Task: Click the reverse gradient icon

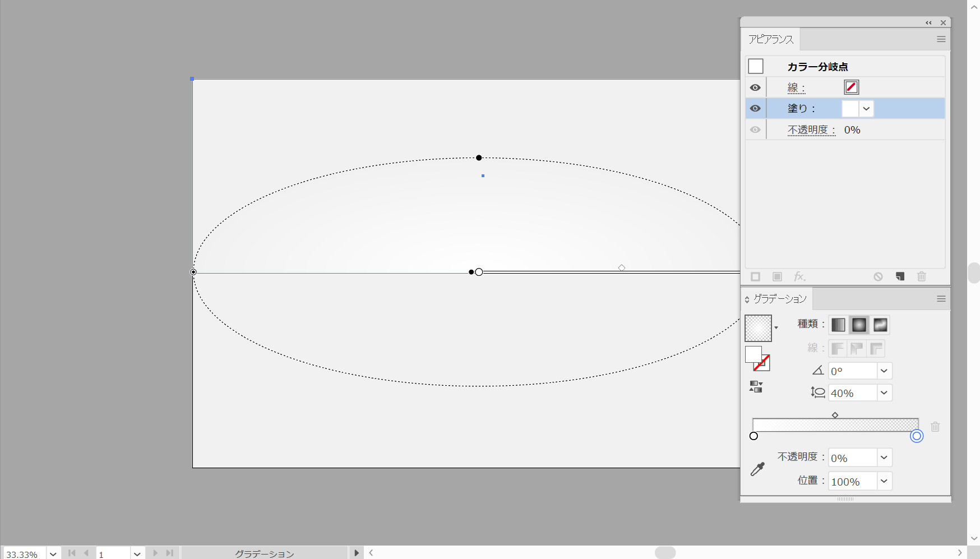Action: click(756, 387)
